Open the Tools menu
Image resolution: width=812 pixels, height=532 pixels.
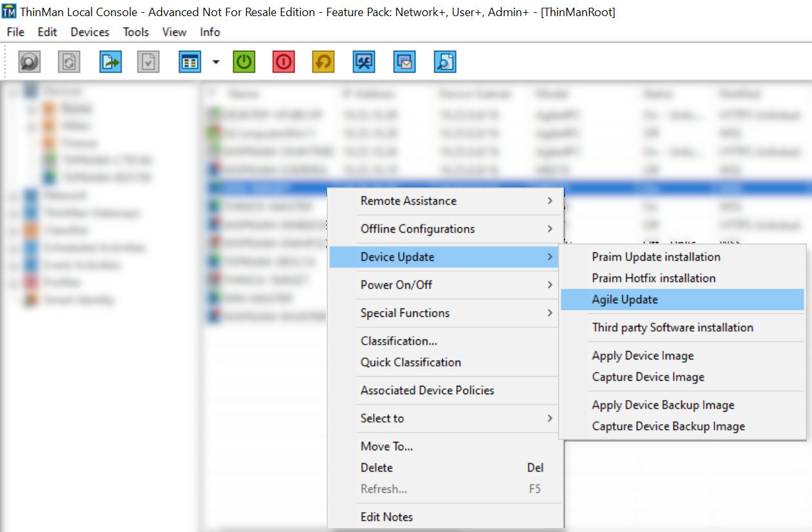click(136, 32)
